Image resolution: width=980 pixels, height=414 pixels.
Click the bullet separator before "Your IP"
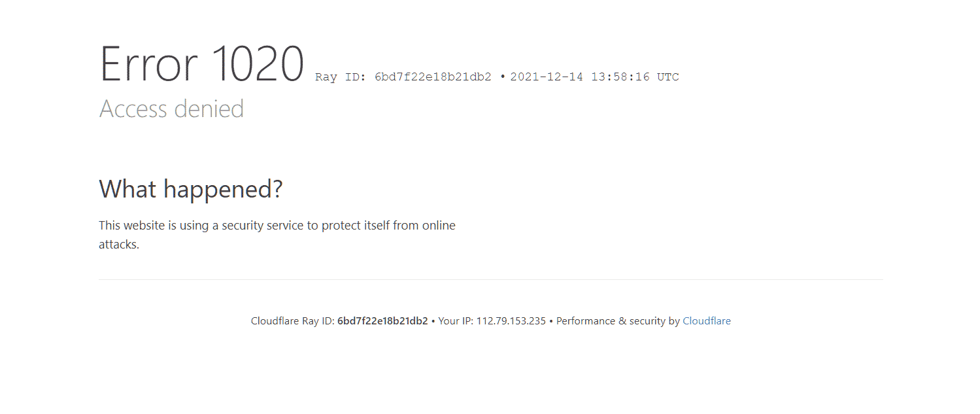point(433,321)
